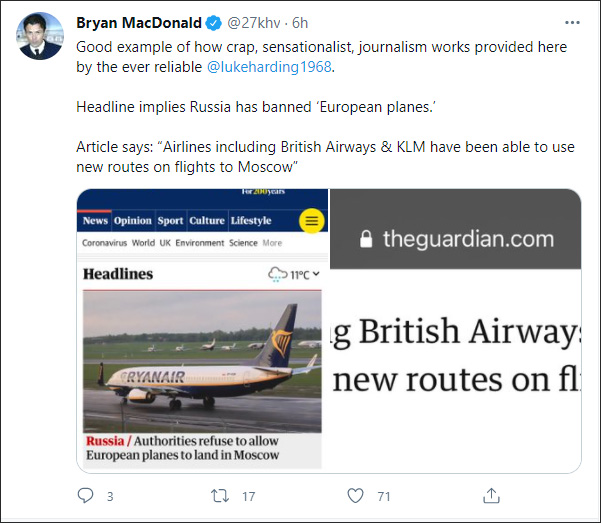Screen dimensions: 601x523
Task: Click the theguardian.com address bar
Action: (455, 239)
